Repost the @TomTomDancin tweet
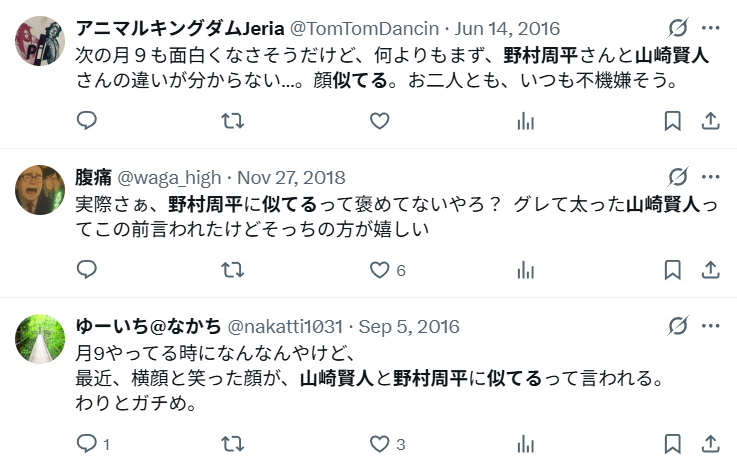The image size is (737, 463). point(233,121)
